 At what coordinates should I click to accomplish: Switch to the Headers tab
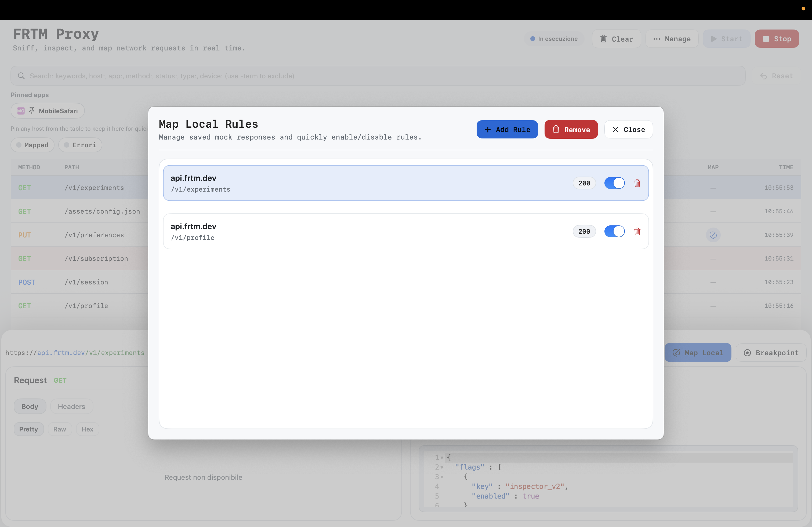point(71,406)
